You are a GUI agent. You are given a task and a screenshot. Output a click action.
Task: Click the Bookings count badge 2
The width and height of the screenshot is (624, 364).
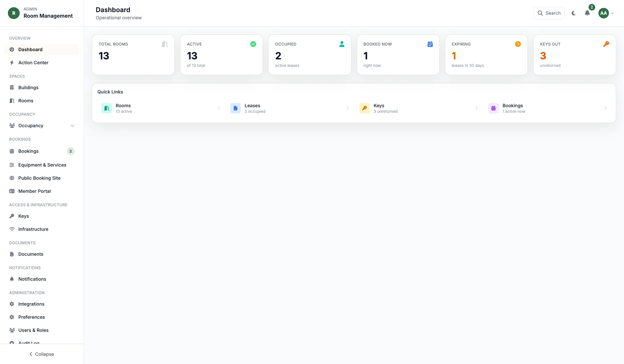tap(70, 151)
